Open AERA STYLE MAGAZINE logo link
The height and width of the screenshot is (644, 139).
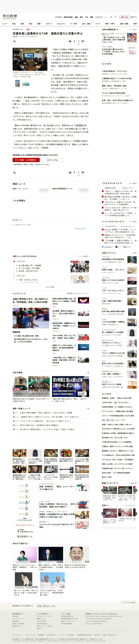click(x=25, y=520)
